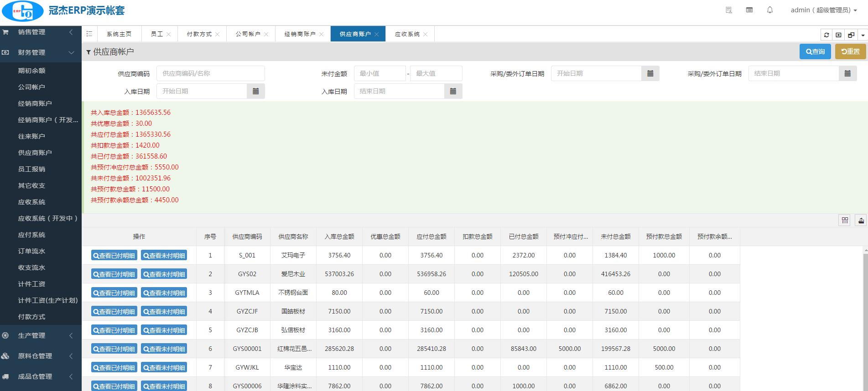Open the column settings grid icon
Image resolution: width=868 pixels, height=391 pixels.
[845, 221]
